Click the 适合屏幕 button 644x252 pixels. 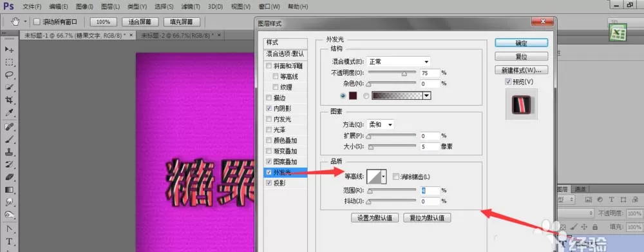click(x=140, y=22)
